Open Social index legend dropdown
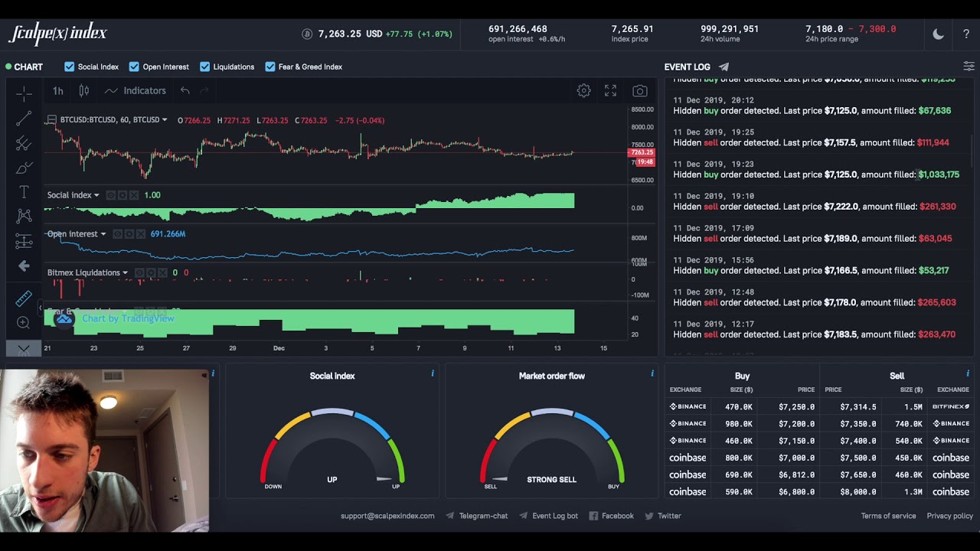The height and width of the screenshot is (551, 980). (x=96, y=195)
